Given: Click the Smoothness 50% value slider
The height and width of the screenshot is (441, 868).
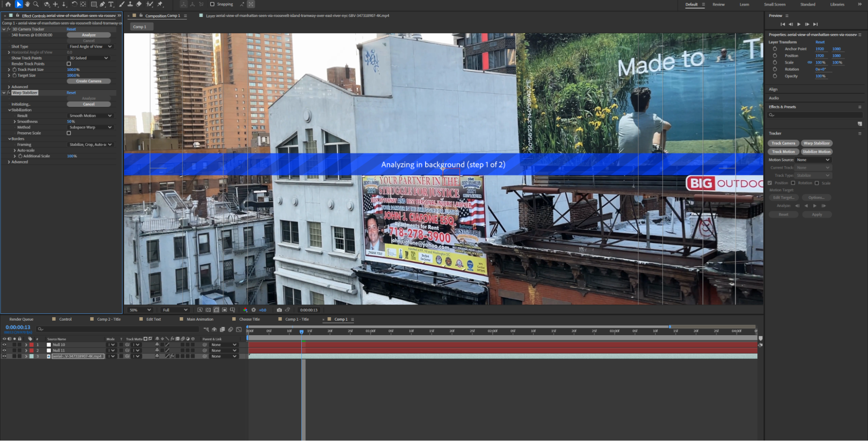Looking at the screenshot, I should click(x=71, y=121).
